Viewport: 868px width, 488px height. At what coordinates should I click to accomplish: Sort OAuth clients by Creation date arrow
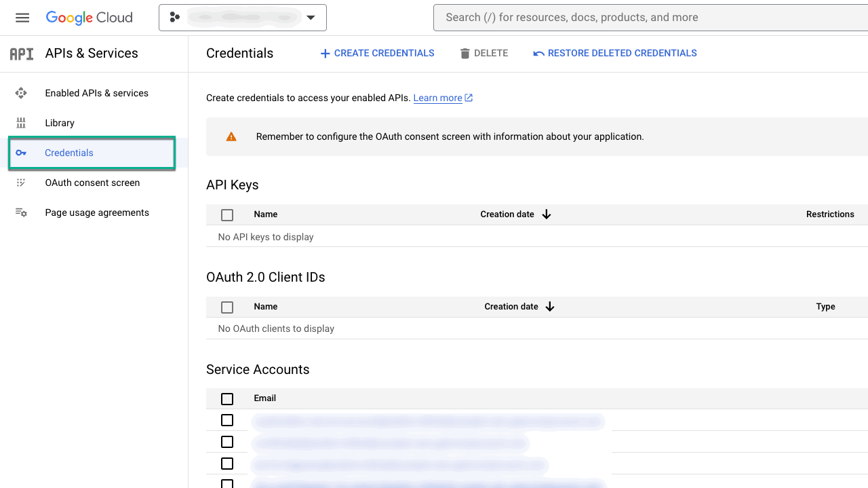[x=550, y=307]
